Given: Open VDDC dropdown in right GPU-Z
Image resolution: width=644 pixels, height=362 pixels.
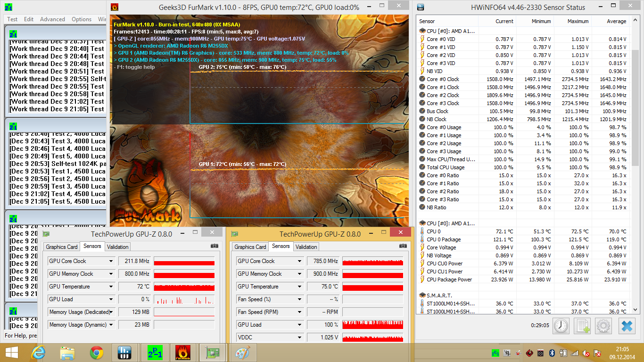Looking at the screenshot, I should point(300,337).
